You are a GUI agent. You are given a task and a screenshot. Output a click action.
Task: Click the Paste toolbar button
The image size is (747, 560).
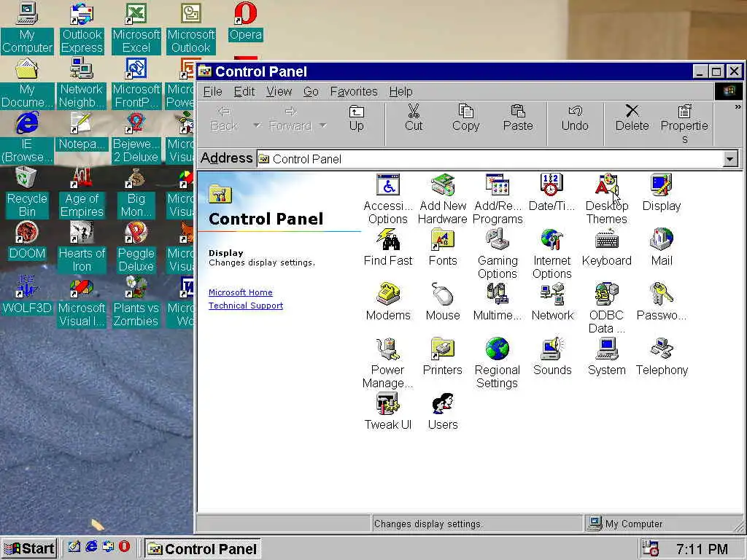pos(518,119)
